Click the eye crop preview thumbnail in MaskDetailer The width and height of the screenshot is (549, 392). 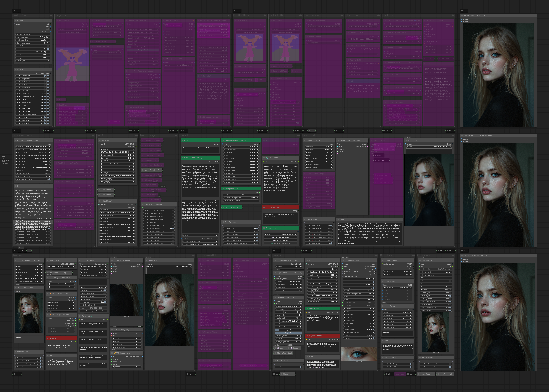point(359,354)
